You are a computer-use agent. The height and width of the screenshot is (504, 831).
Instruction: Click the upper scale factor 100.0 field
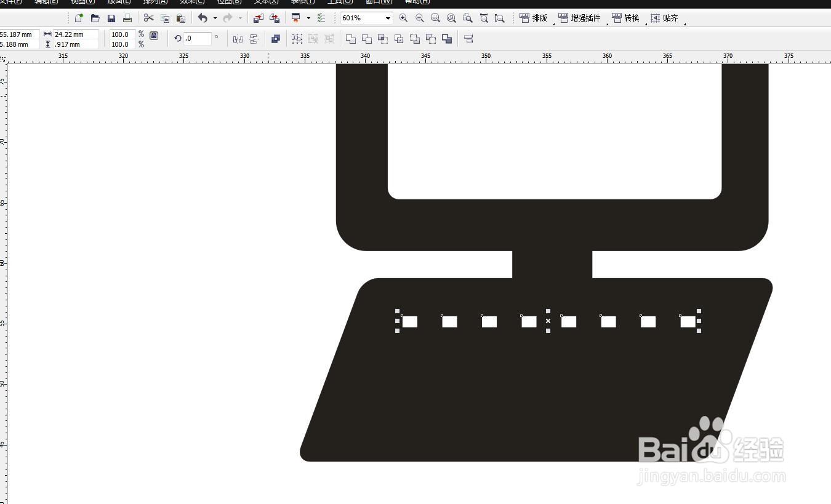122,34
